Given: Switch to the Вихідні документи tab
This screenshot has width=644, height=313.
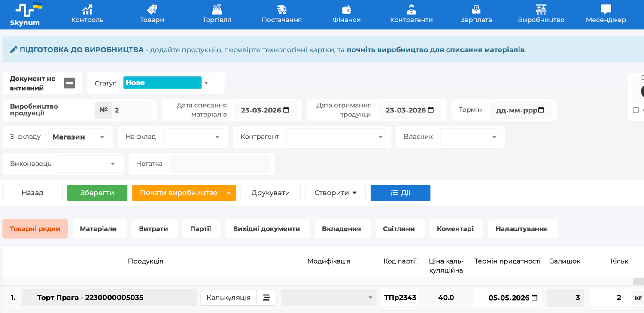Looking at the screenshot, I should (x=267, y=229).
